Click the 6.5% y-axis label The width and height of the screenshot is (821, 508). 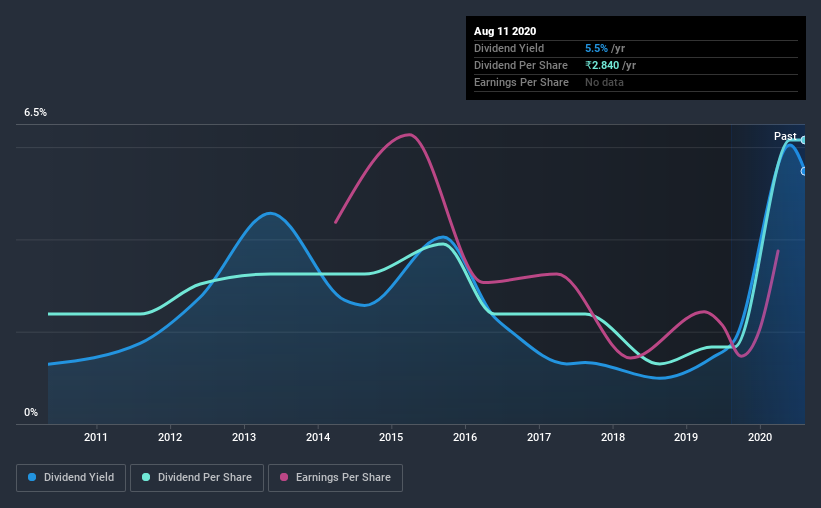[x=35, y=113]
